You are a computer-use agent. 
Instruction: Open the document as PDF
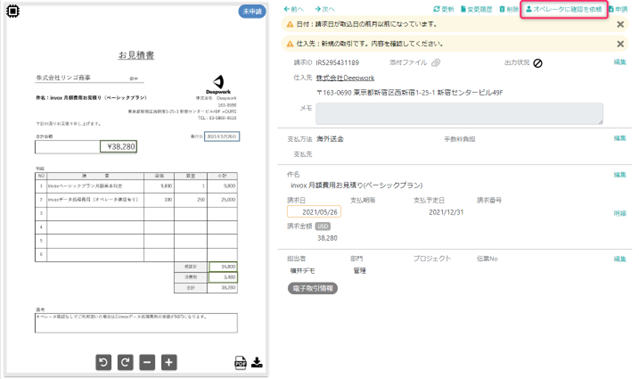coord(240,363)
